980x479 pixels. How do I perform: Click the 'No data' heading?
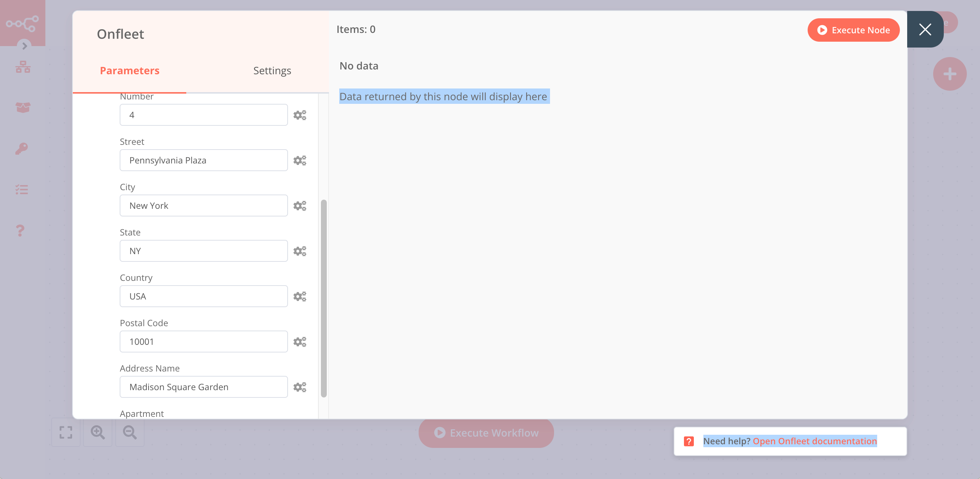pos(359,66)
